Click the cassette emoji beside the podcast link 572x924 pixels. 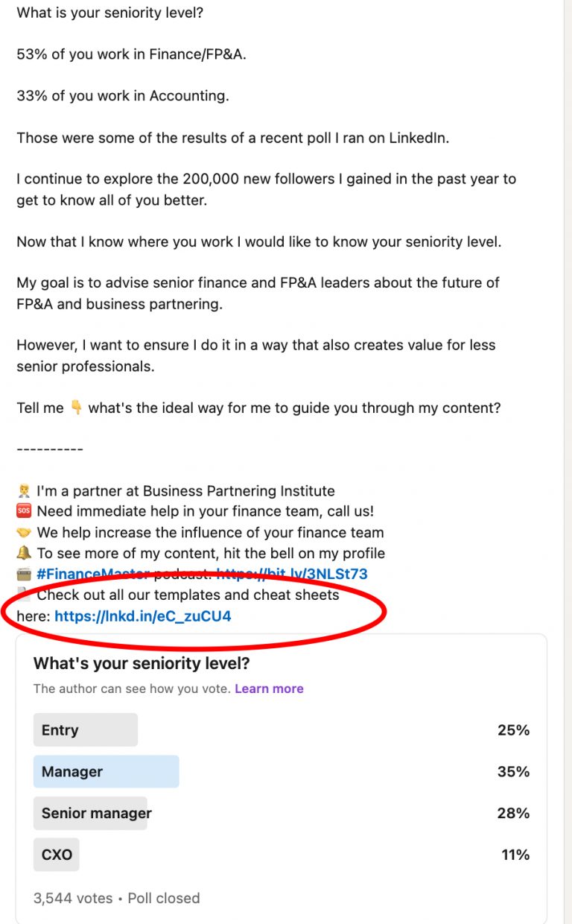tap(24, 574)
